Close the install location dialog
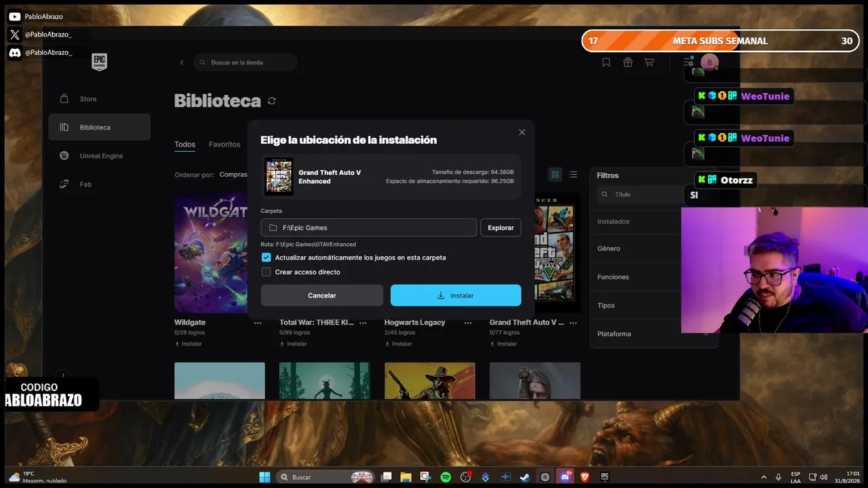868x488 pixels. pyautogui.click(x=521, y=132)
